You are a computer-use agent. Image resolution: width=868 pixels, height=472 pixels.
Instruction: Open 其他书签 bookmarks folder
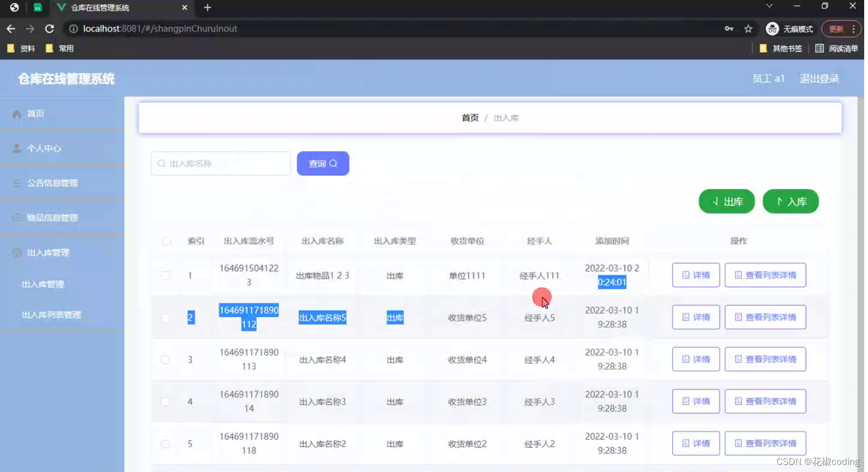780,48
